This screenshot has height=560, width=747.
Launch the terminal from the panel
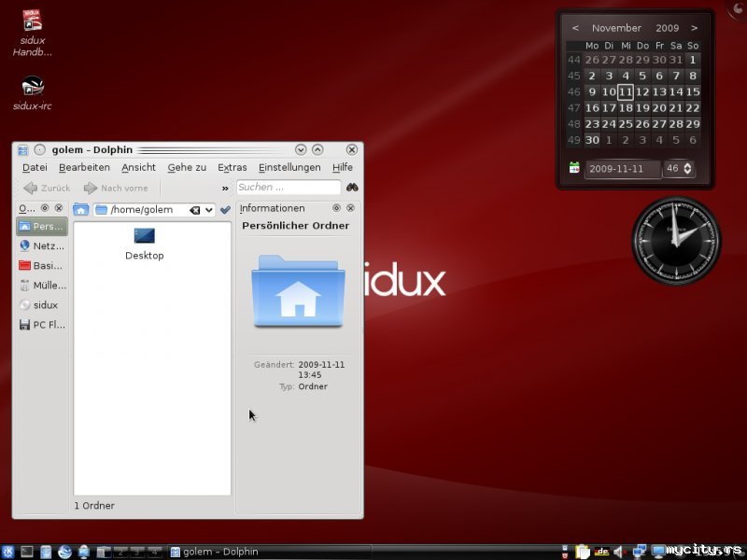pyautogui.click(x=27, y=552)
